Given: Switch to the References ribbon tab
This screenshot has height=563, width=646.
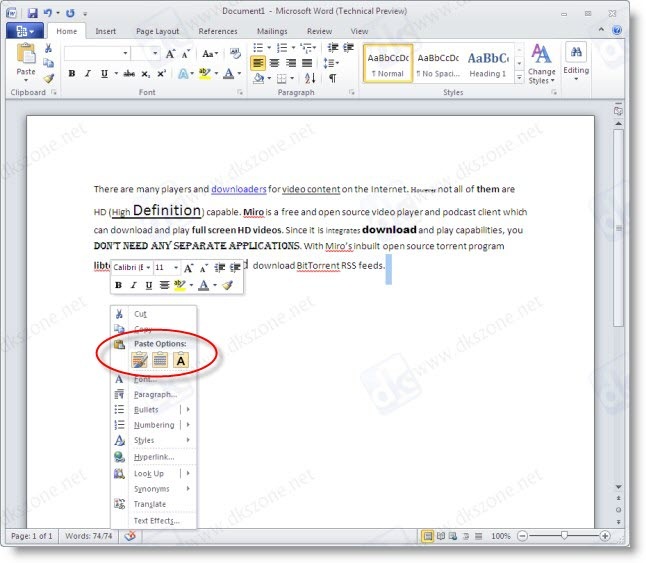Looking at the screenshot, I should click(x=218, y=31).
